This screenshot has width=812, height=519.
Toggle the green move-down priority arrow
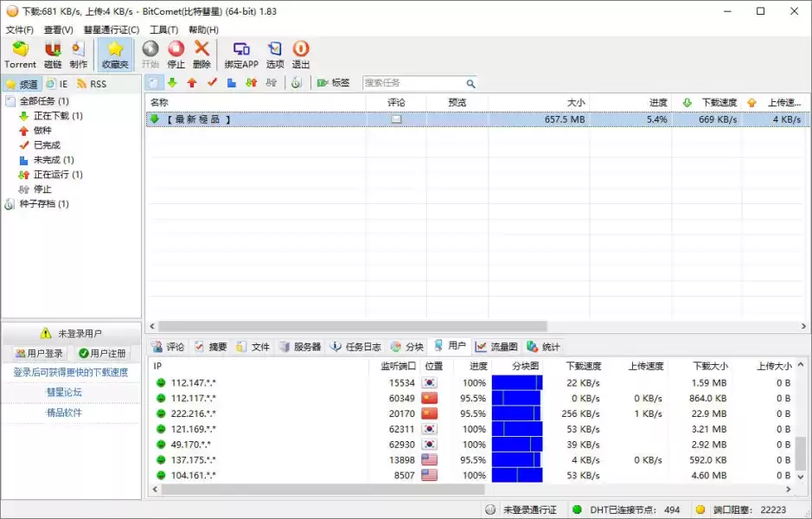coord(171,82)
